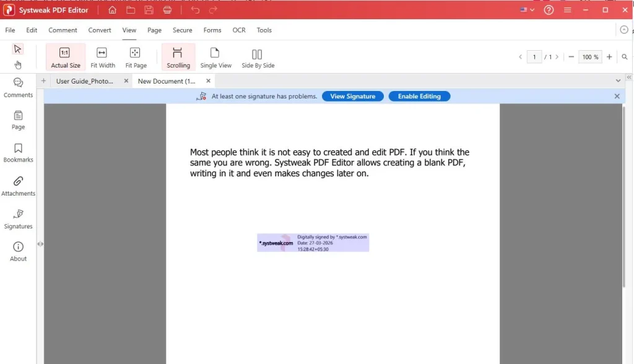Open the Tools menu
This screenshot has height=364, width=634.
point(264,30)
